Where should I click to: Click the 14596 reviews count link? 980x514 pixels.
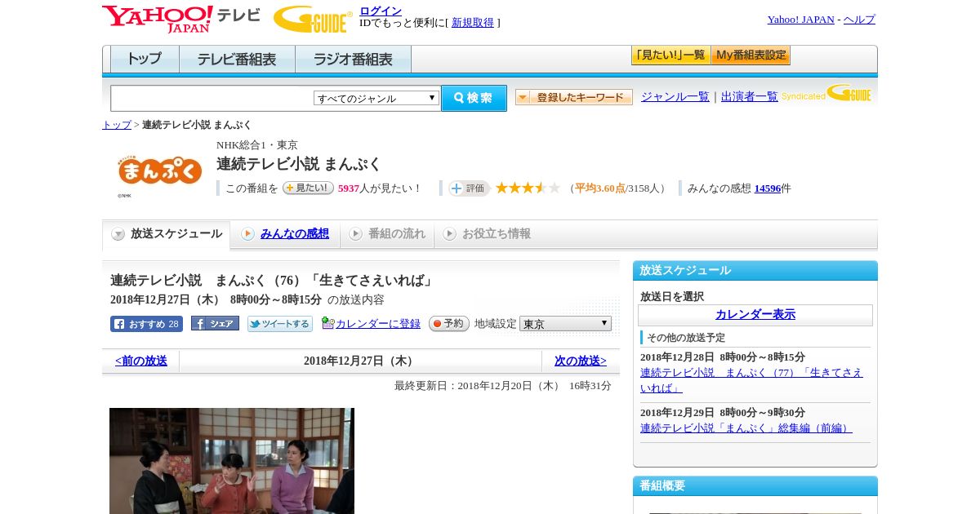768,188
